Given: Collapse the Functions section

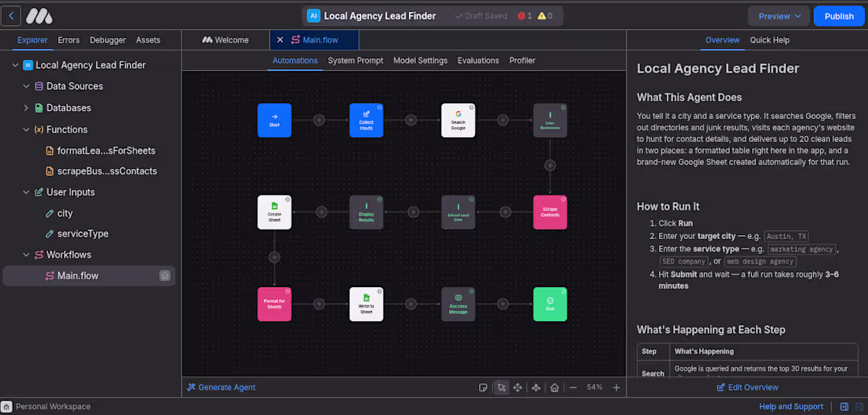Looking at the screenshot, I should pyautogui.click(x=26, y=129).
